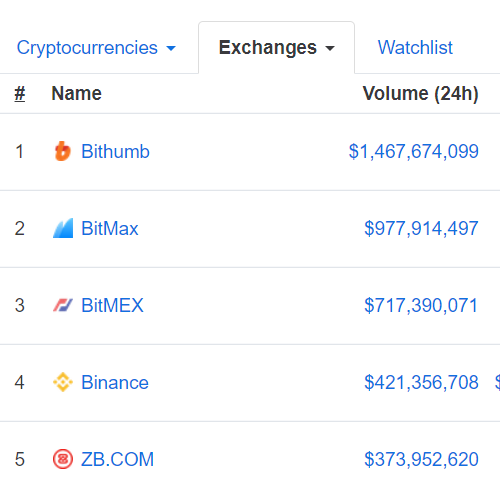Expand the Exchanges dropdown arrow
500x495 pixels.
(x=330, y=48)
